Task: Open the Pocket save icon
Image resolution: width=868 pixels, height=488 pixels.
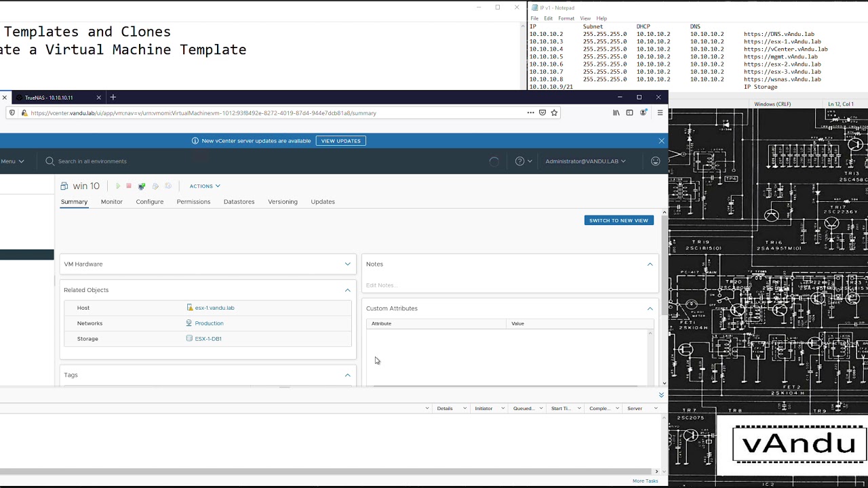Action: click(x=542, y=113)
